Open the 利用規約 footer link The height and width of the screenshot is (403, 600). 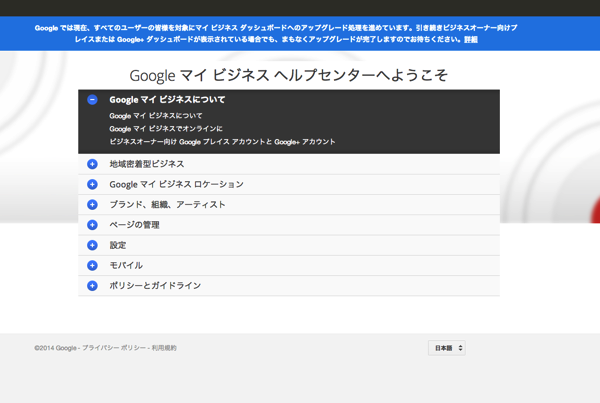tap(164, 348)
